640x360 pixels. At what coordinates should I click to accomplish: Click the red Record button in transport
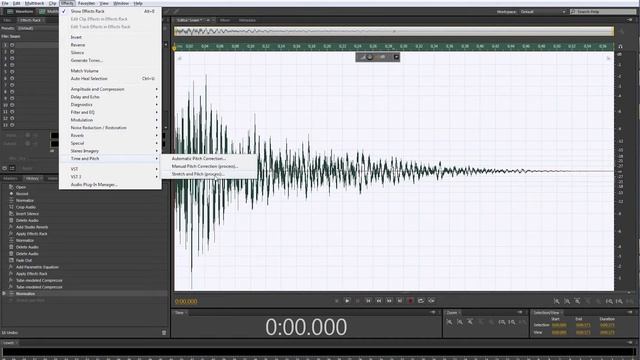[410, 301]
